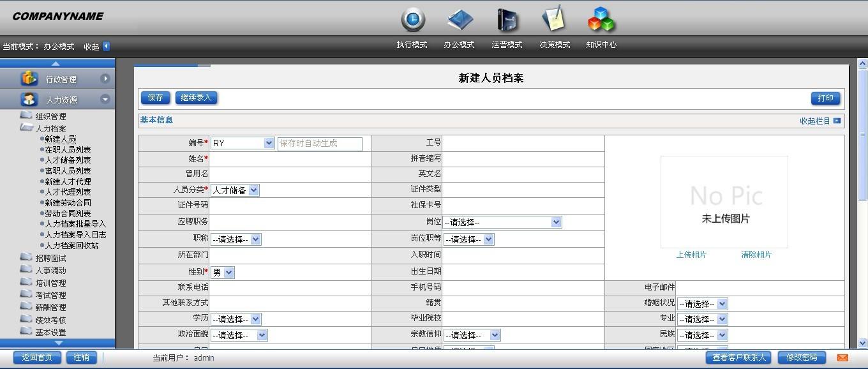Open 招聘面试 folder in sidebar
The image size is (868, 369).
click(50, 258)
